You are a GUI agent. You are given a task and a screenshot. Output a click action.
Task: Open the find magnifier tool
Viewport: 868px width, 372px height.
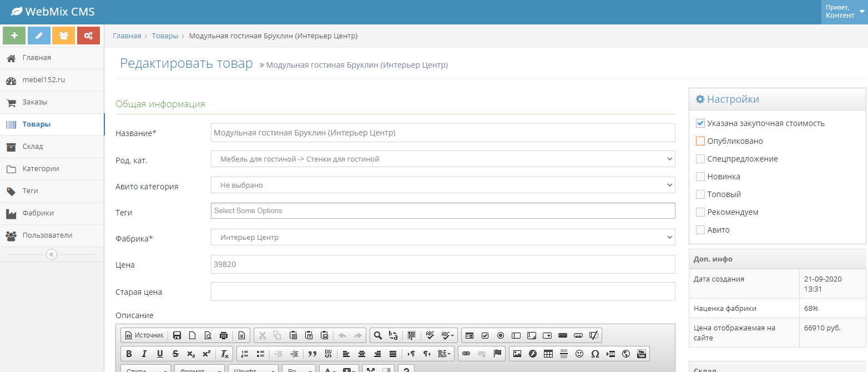tap(378, 335)
